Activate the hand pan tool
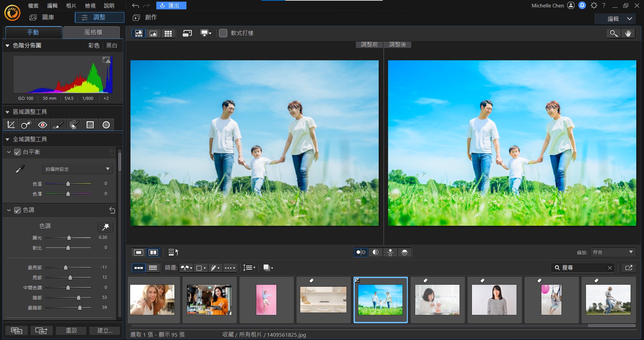 coord(628,33)
